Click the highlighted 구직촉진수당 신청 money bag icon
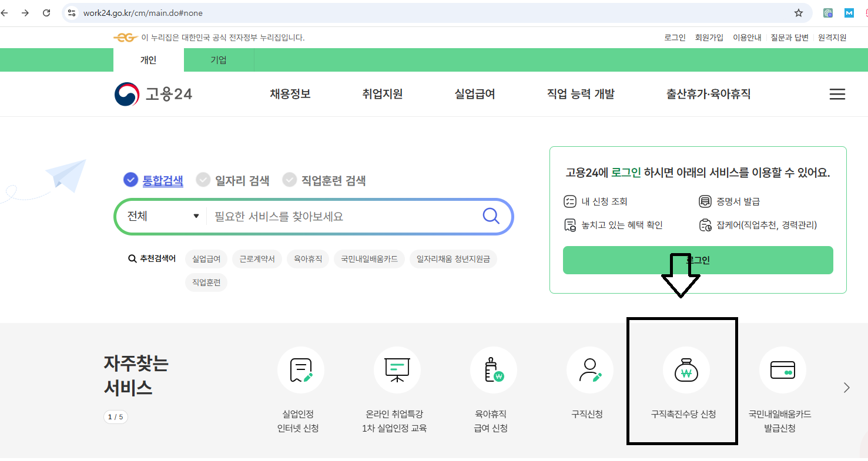This screenshot has width=868, height=461. point(686,370)
